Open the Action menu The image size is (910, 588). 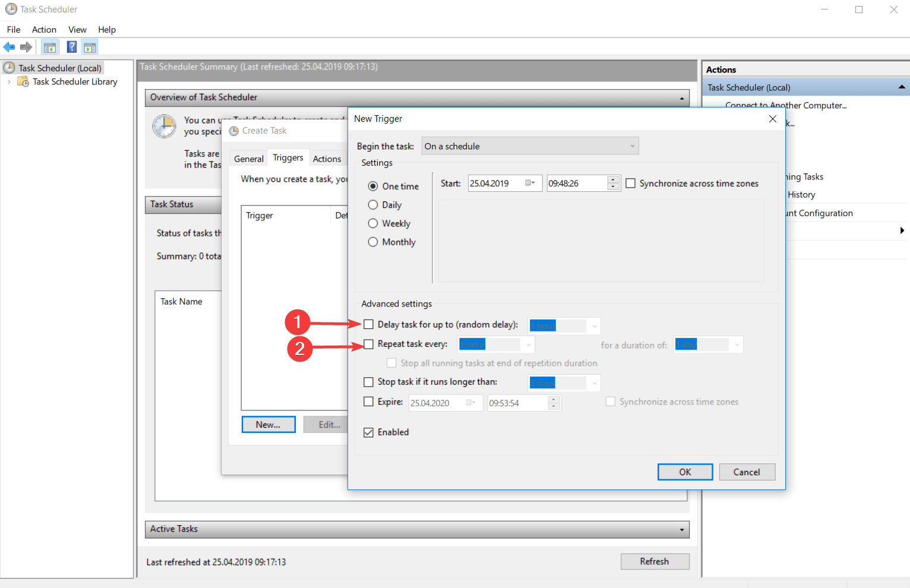[x=44, y=29]
